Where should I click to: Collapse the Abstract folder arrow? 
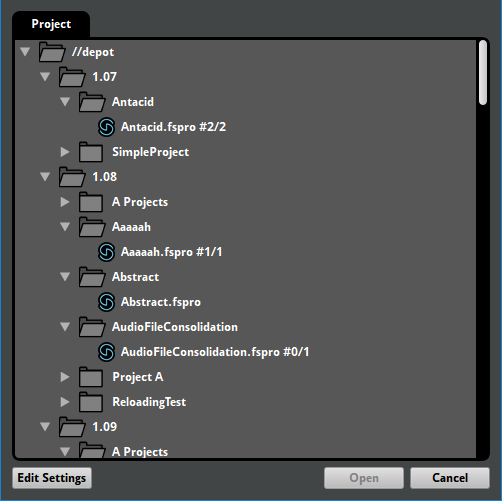65,277
